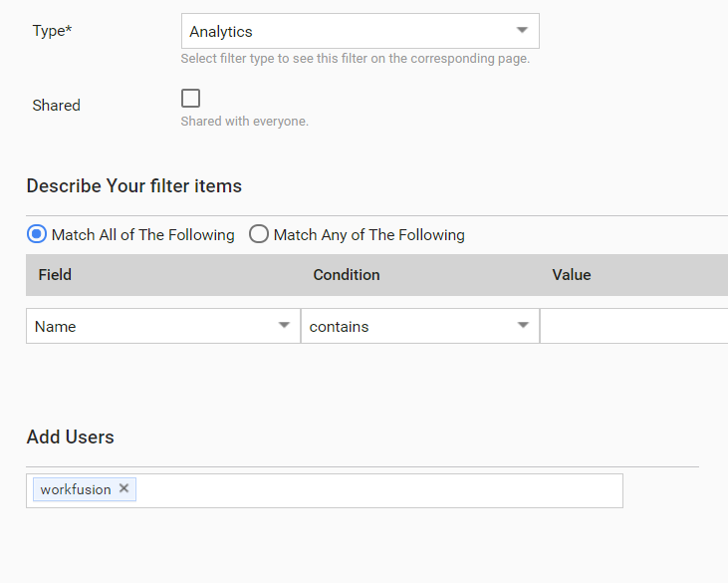Click the Shared field label

click(x=56, y=106)
